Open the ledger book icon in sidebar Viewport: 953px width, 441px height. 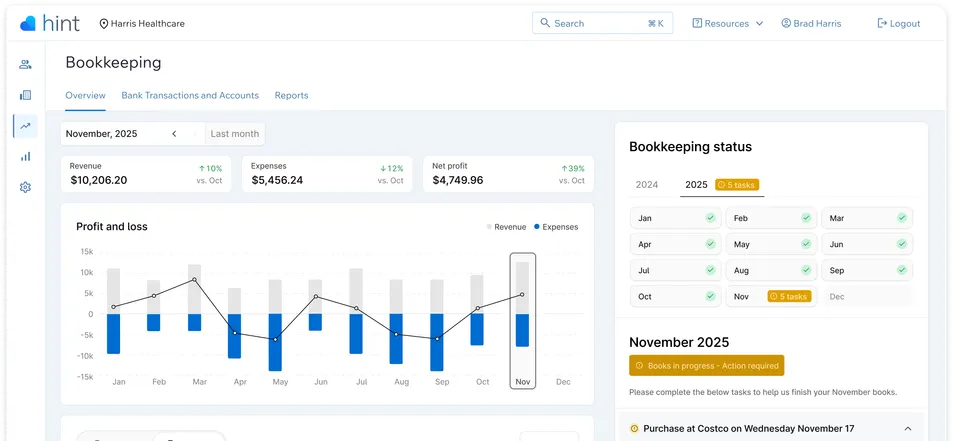pyautogui.click(x=25, y=95)
